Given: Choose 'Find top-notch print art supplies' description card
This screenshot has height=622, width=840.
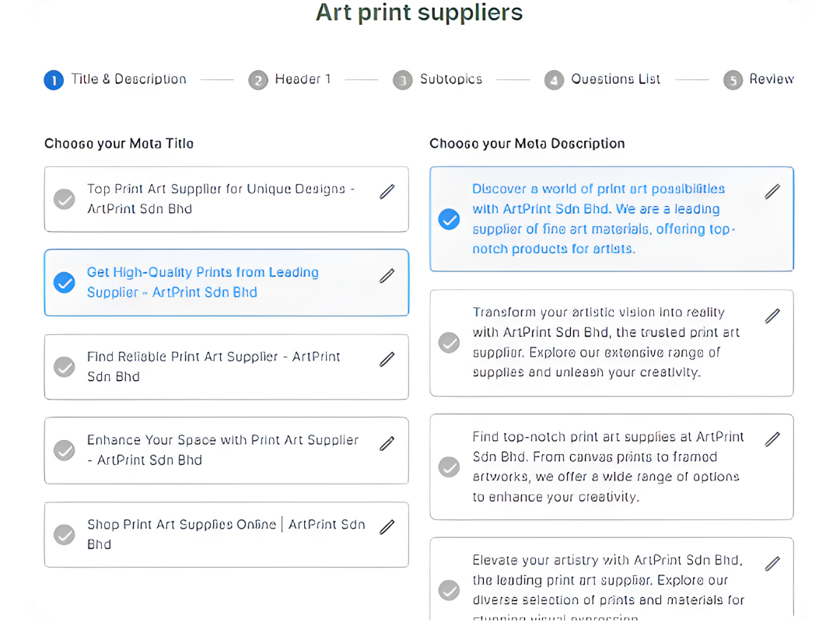Looking at the screenshot, I should (612, 466).
